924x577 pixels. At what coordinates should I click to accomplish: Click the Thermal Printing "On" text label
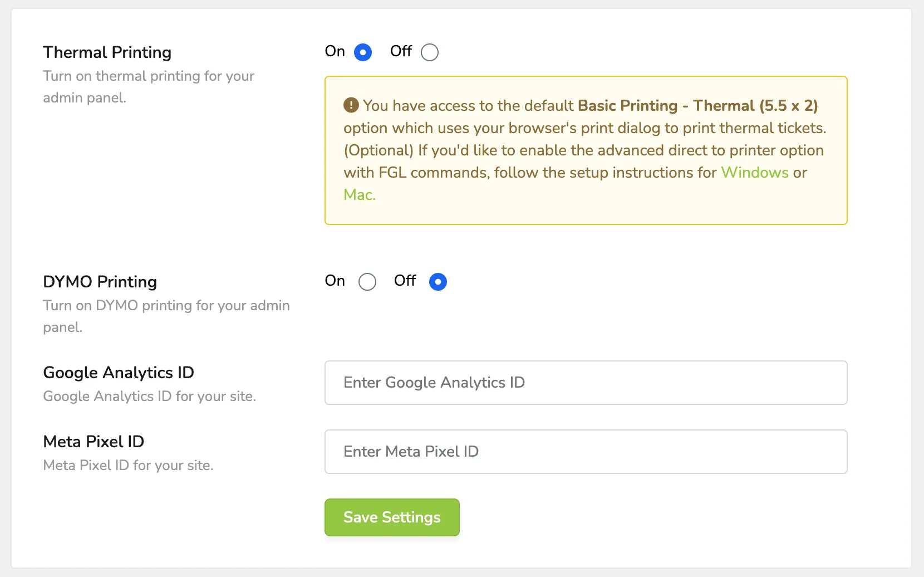click(x=335, y=51)
